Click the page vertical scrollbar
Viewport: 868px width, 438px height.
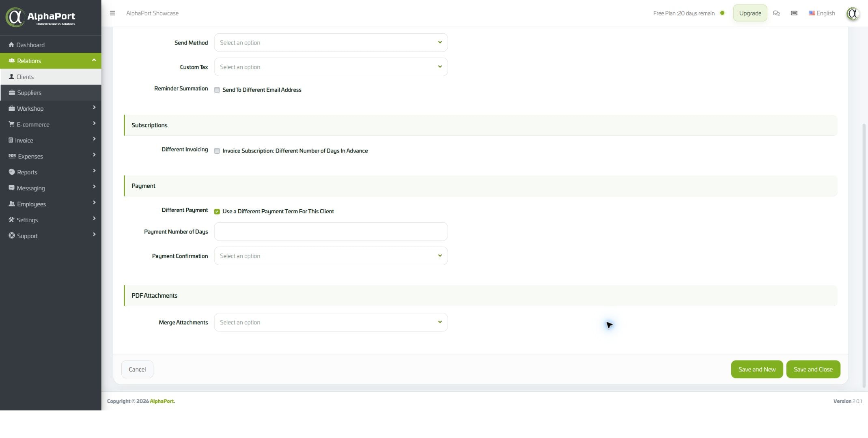tap(864, 255)
